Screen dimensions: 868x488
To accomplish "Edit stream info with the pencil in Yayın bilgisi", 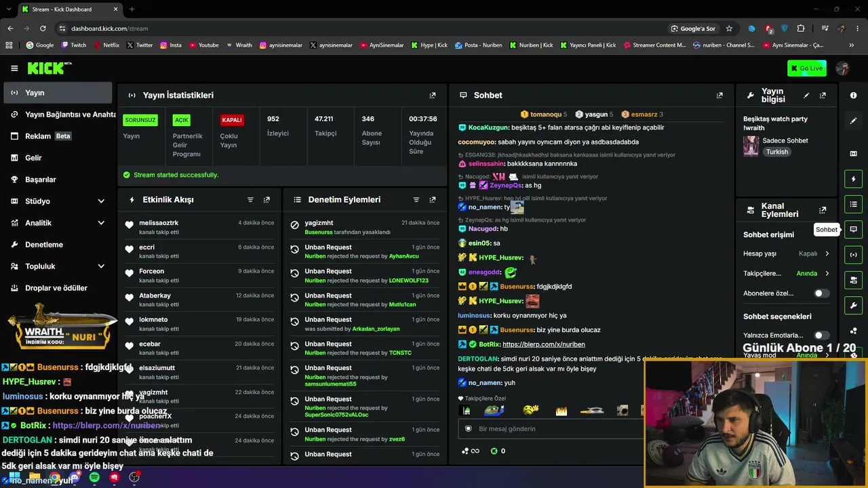I will coord(806,96).
